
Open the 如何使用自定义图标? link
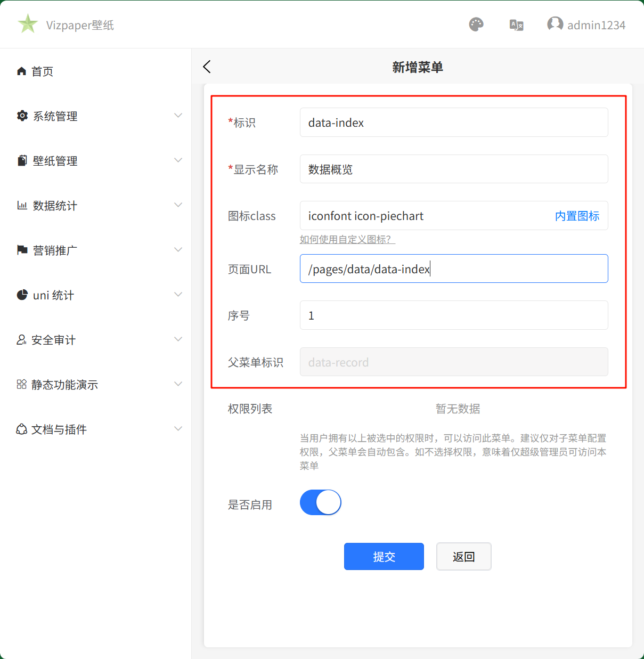tap(347, 240)
